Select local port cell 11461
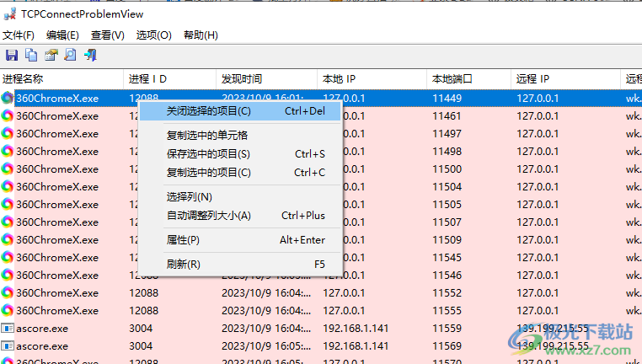Image resolution: width=642 pixels, height=364 pixels. 447,116
